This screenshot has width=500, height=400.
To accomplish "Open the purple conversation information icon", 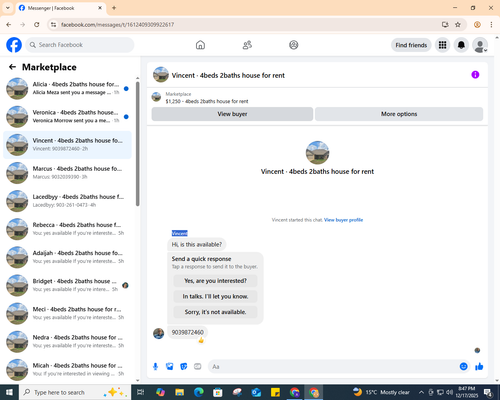I will [475, 75].
